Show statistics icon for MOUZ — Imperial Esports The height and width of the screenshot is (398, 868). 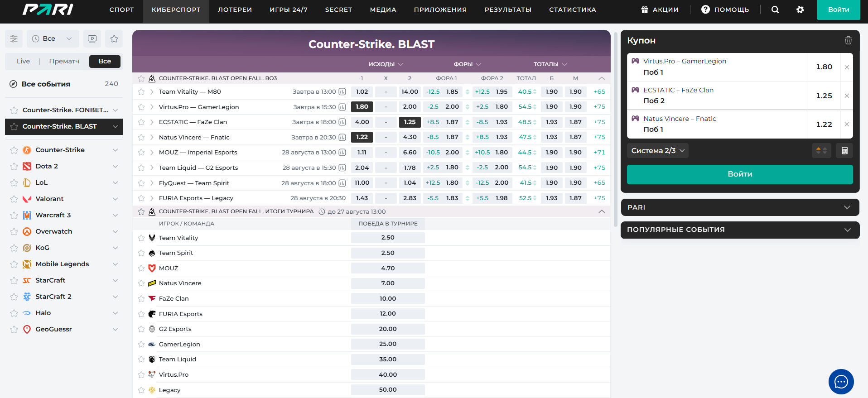[x=342, y=153]
